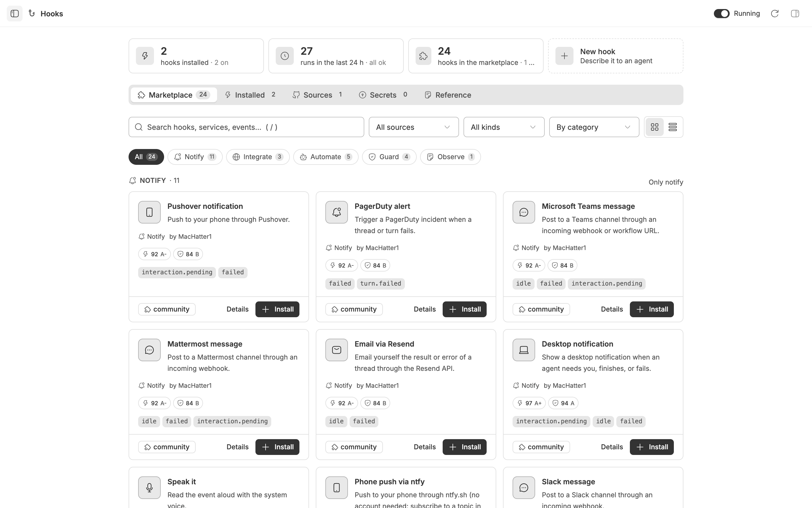Click the hooks search field
The image size is (812, 508).
tap(246, 127)
